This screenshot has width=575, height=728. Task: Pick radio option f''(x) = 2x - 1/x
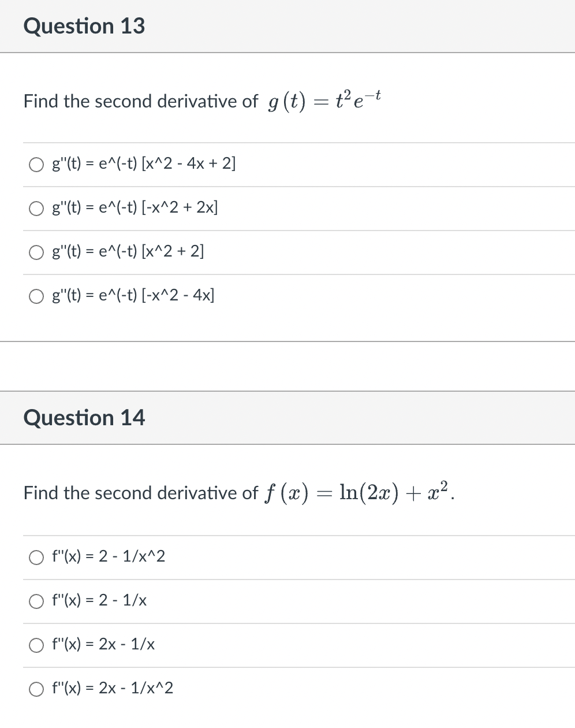click(x=36, y=645)
